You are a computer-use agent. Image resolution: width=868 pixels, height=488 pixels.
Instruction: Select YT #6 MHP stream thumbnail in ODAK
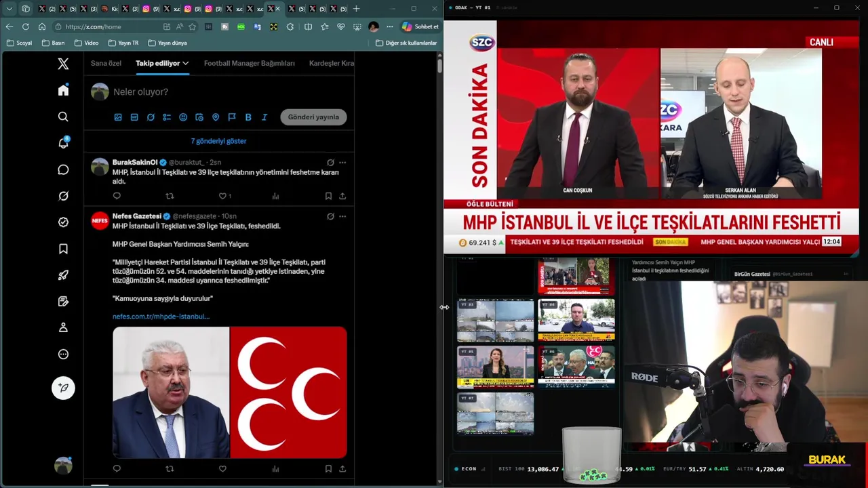click(576, 366)
